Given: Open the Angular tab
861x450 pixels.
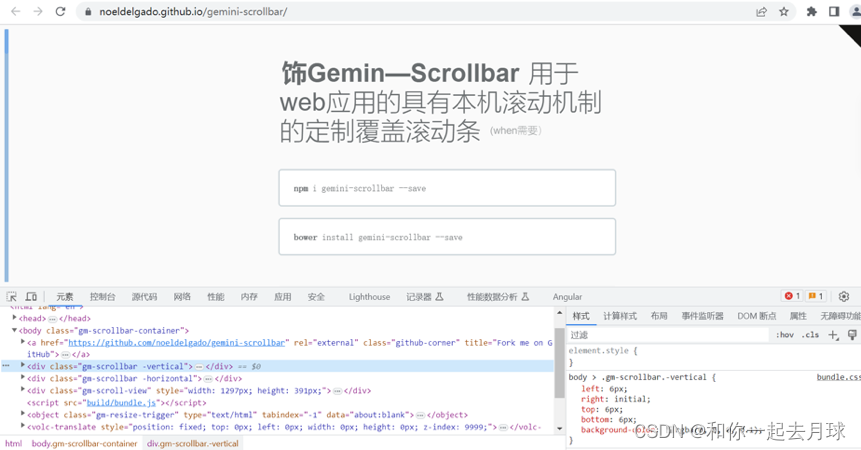Looking at the screenshot, I should coord(567,297).
